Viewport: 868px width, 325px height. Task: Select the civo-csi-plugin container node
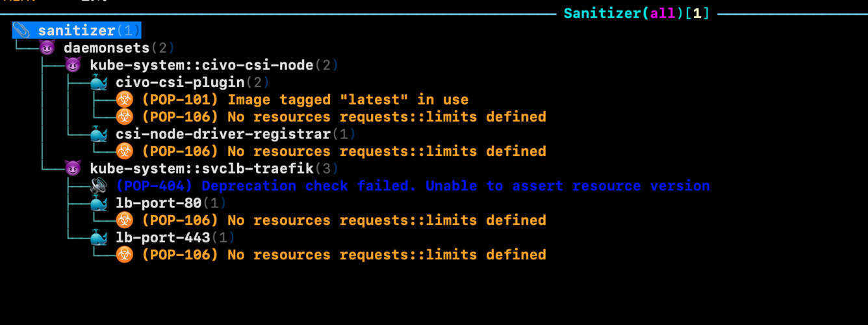coord(180,83)
